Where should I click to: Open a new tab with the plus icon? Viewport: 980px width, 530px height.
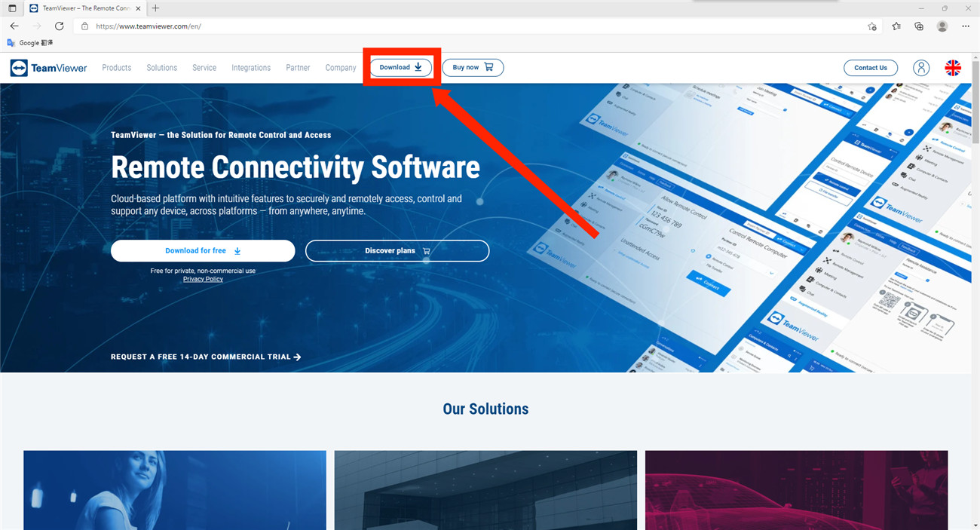(x=155, y=8)
